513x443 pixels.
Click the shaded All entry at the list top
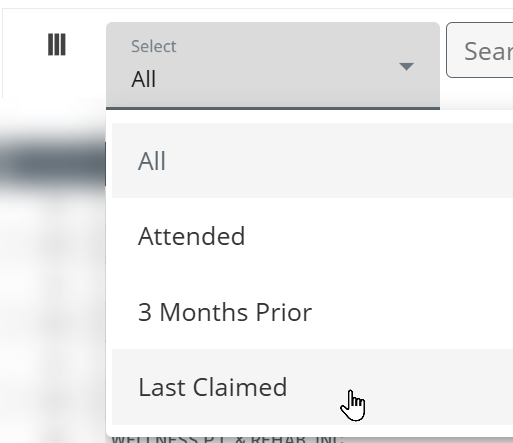pos(312,161)
